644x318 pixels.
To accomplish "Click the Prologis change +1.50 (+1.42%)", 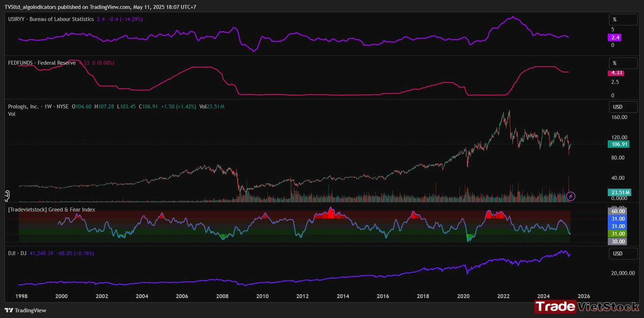I will 178,106.
